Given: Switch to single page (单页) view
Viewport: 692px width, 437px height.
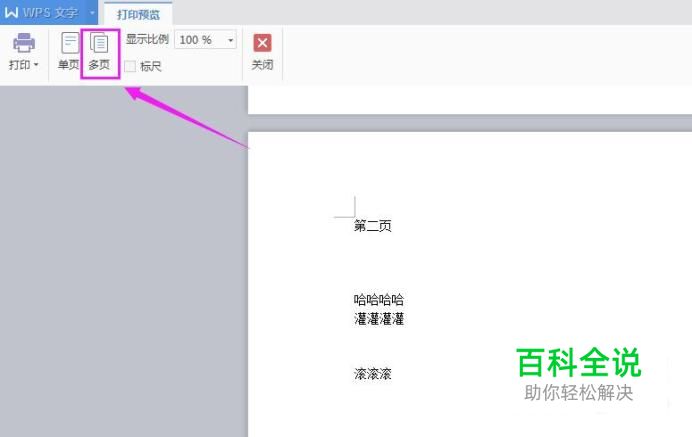Looking at the screenshot, I should pyautogui.click(x=69, y=52).
